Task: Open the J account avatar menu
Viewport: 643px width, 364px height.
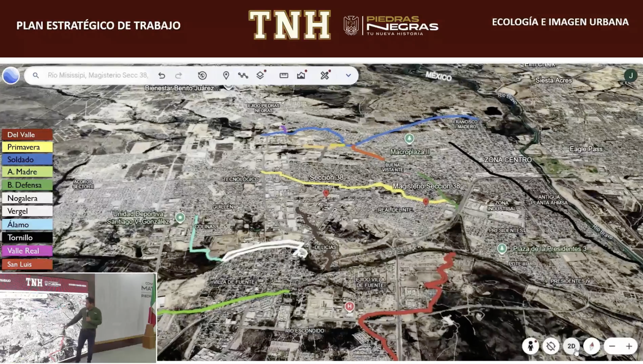Action: click(630, 76)
